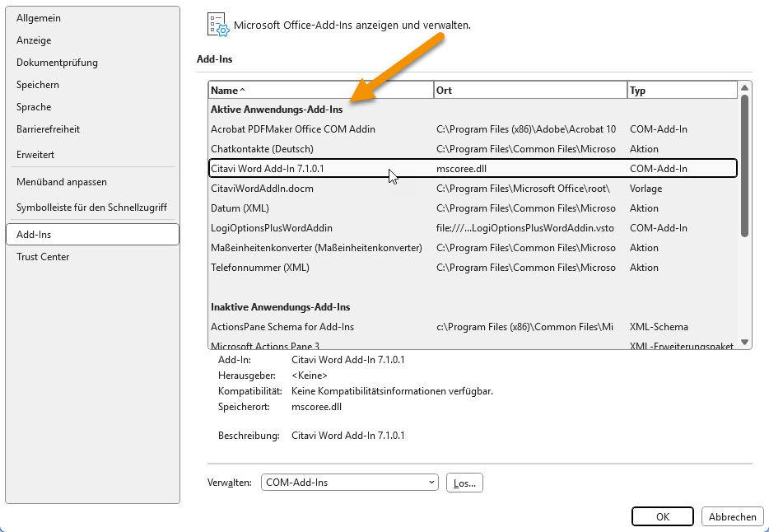Sort list by Name column header
The width and height of the screenshot is (769, 532).
pos(320,91)
